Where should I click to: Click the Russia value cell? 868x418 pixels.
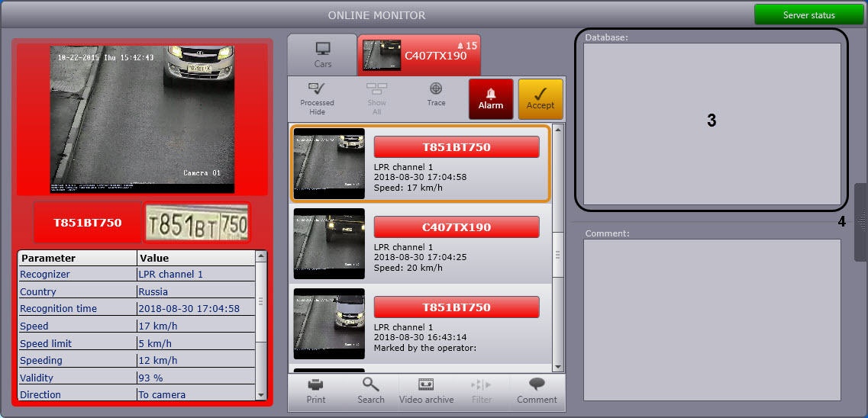196,291
